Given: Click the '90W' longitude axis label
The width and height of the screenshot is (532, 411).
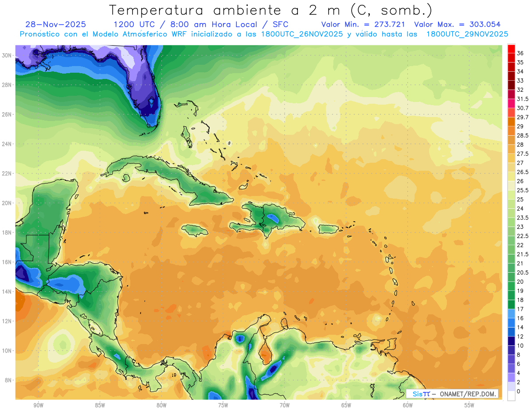Looking at the screenshot, I should point(39,405).
